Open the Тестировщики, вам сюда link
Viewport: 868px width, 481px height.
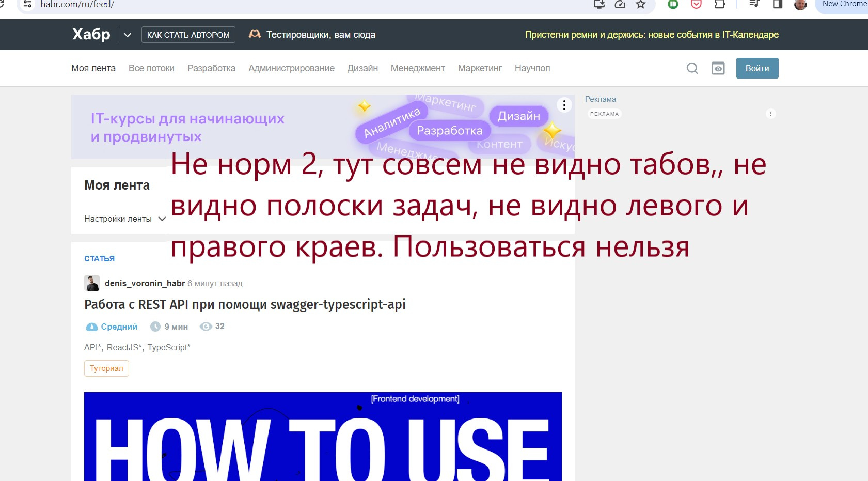(x=321, y=35)
